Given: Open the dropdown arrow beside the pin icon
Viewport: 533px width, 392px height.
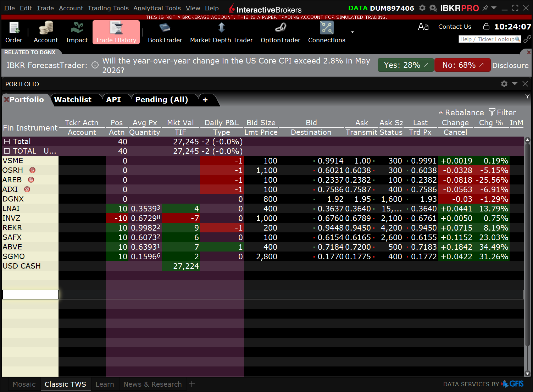Looking at the screenshot, I should (494, 8).
